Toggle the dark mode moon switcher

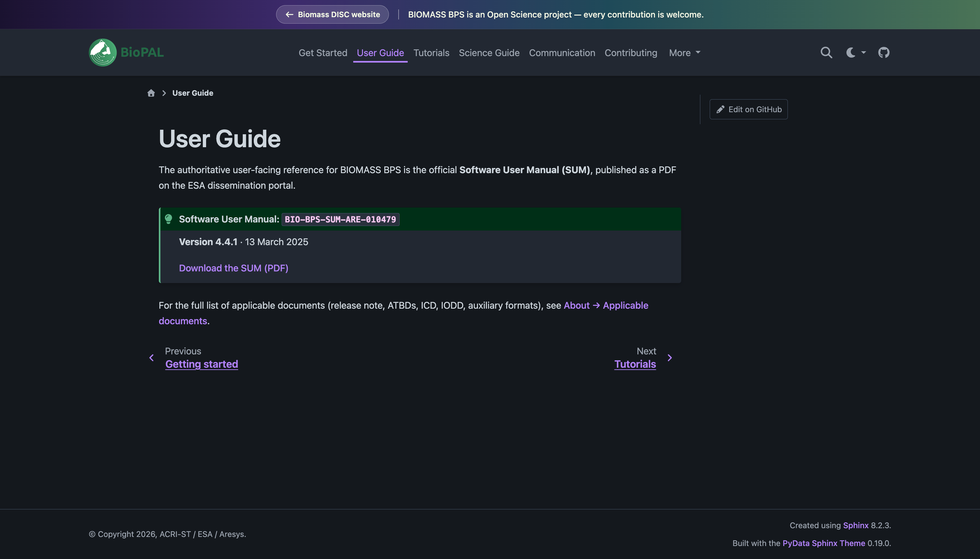click(856, 53)
